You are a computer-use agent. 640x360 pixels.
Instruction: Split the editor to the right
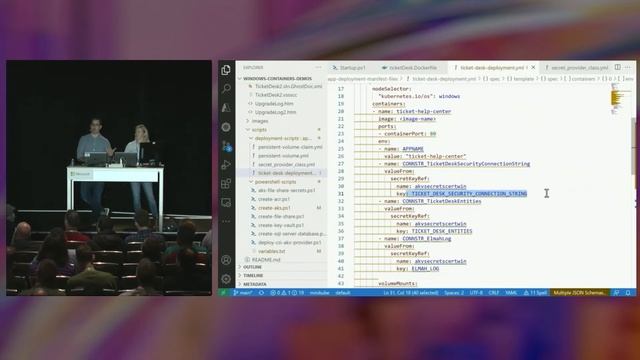[x=618, y=67]
